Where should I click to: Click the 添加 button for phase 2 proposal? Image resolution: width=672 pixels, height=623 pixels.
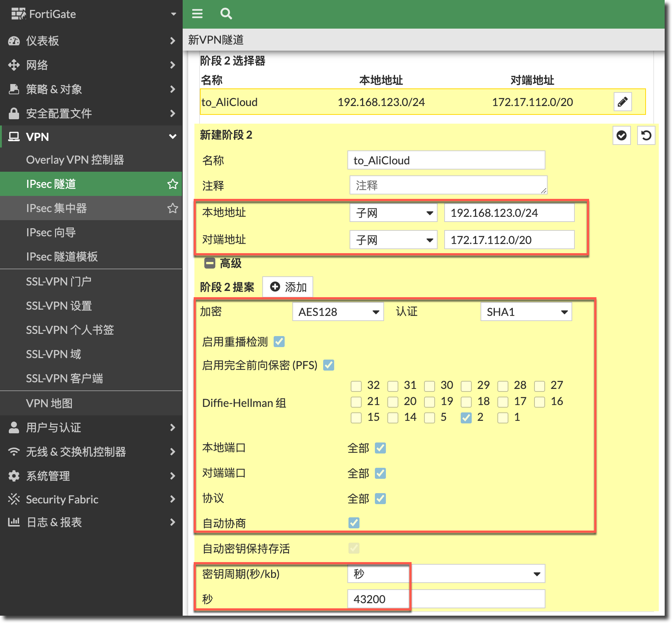click(x=288, y=287)
